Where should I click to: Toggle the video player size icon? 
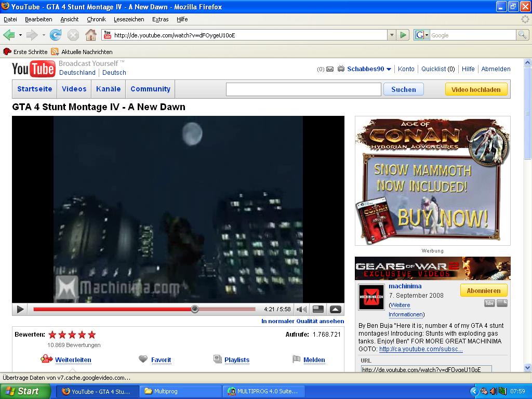pos(318,309)
